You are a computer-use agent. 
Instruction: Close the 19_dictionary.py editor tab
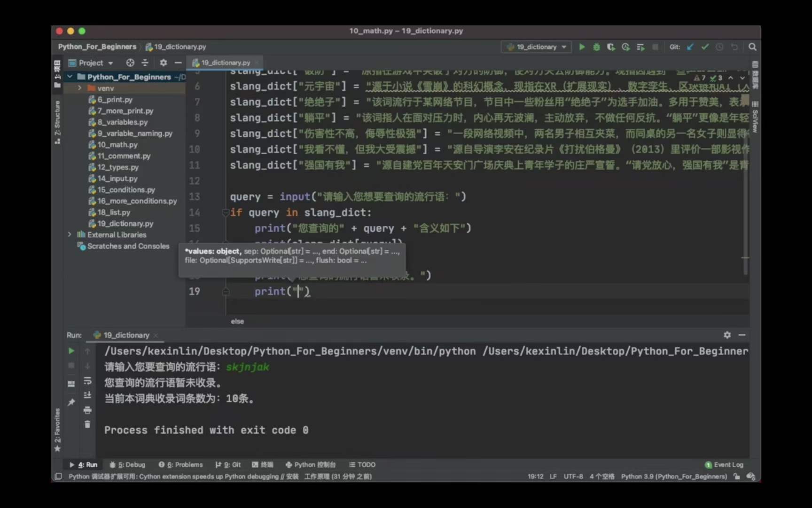[x=257, y=63]
